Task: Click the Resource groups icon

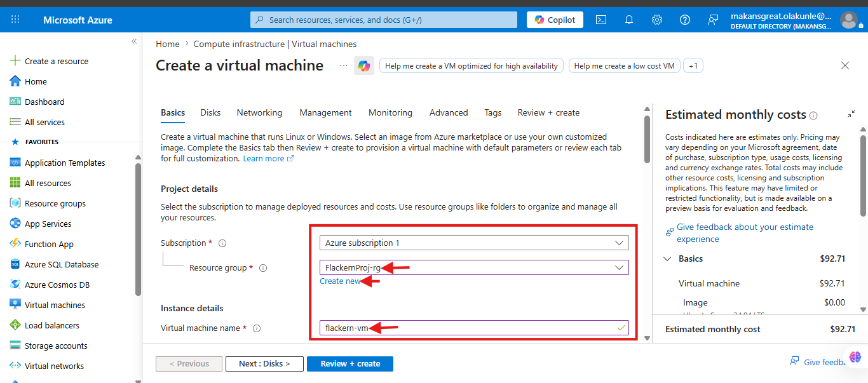Action: (15, 203)
